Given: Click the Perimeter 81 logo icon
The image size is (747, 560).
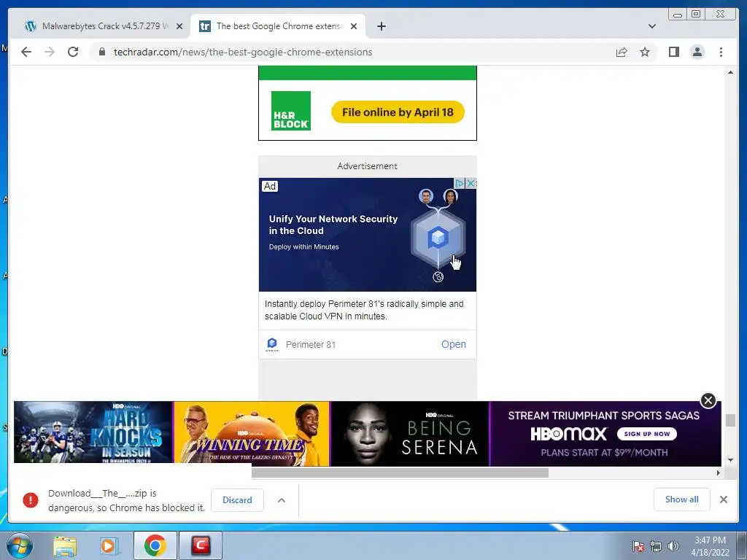Looking at the screenshot, I should pos(272,344).
